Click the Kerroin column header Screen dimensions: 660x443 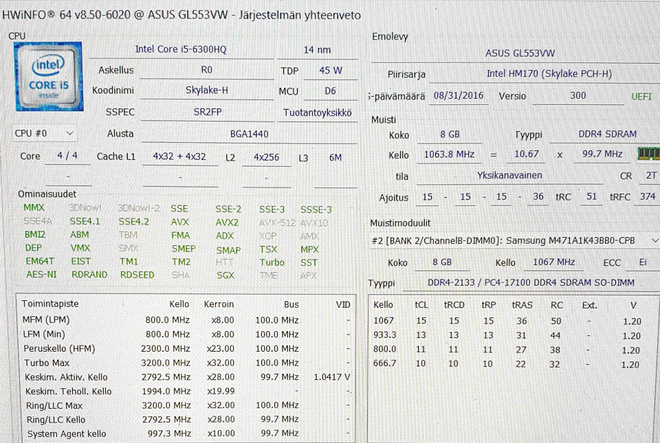click(219, 304)
